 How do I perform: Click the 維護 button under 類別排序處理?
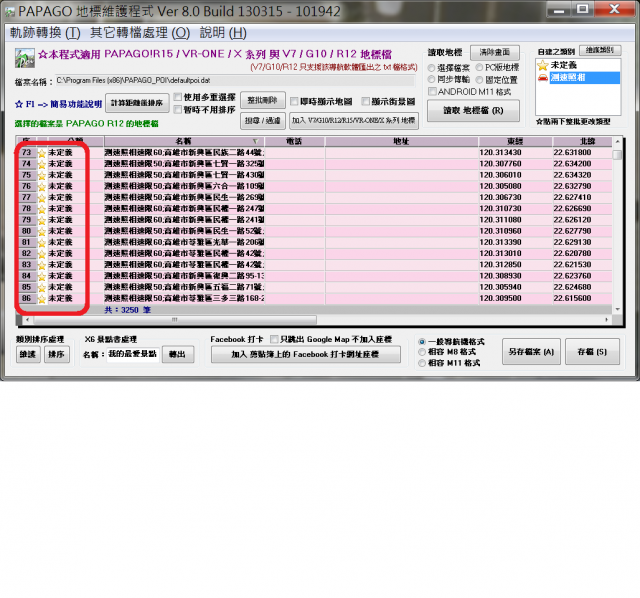pos(28,354)
